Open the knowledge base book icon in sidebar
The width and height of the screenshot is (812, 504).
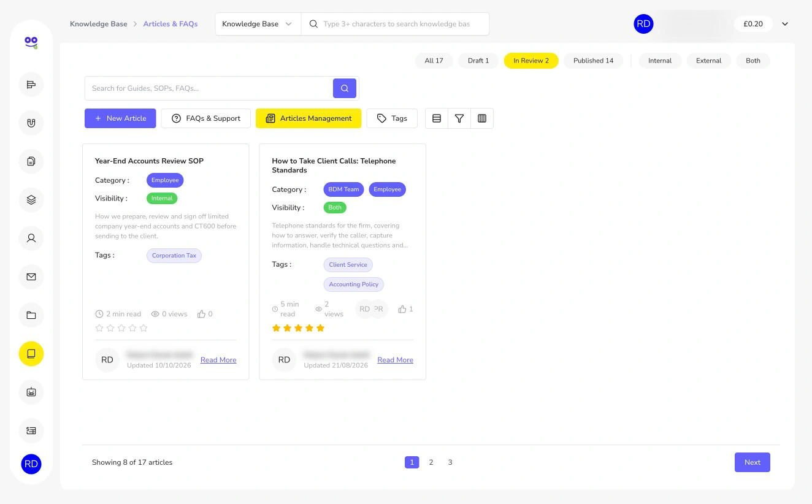31,354
